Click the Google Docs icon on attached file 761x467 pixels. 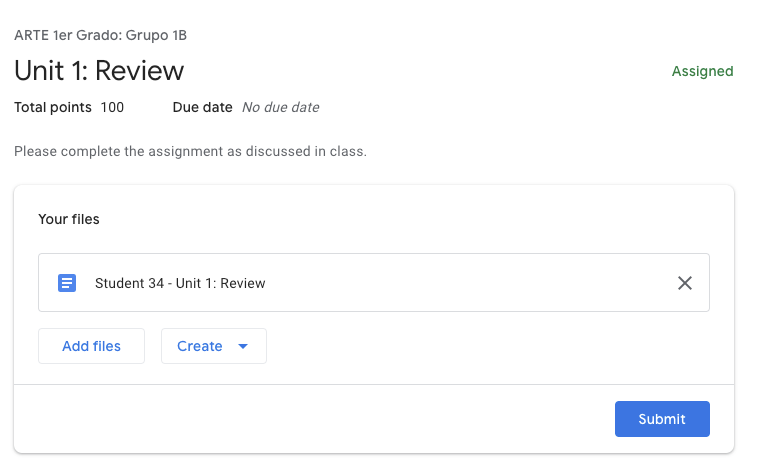tap(67, 283)
